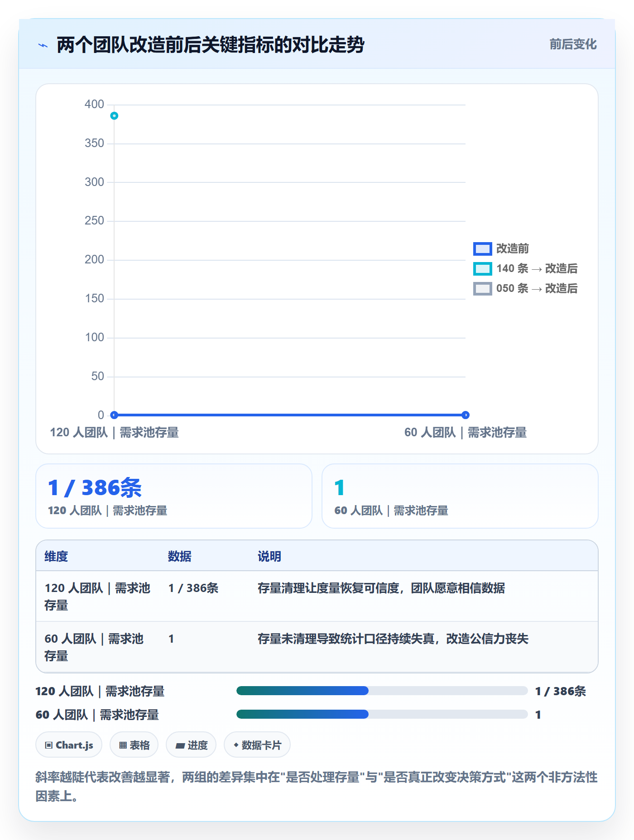Toggle the 050 条 → 改造后 legend swatch
This screenshot has width=634, height=840.
pos(482,288)
